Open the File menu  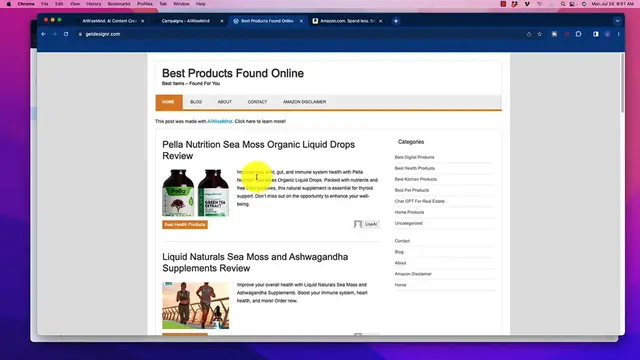click(44, 4)
